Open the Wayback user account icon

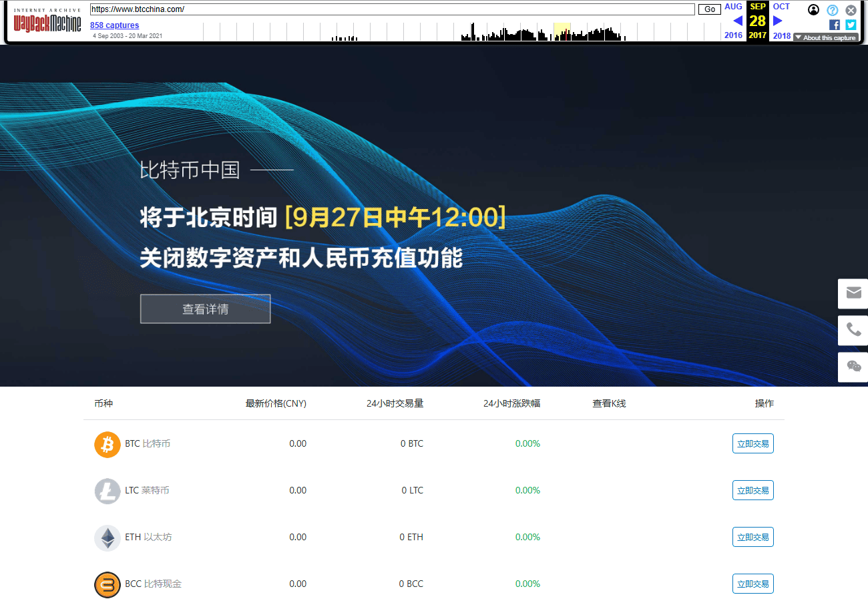coord(813,9)
